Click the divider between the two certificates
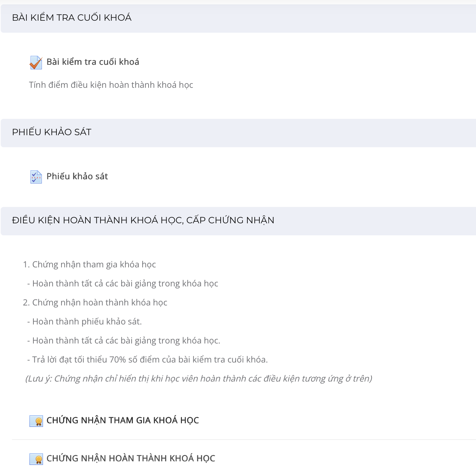 point(244,440)
